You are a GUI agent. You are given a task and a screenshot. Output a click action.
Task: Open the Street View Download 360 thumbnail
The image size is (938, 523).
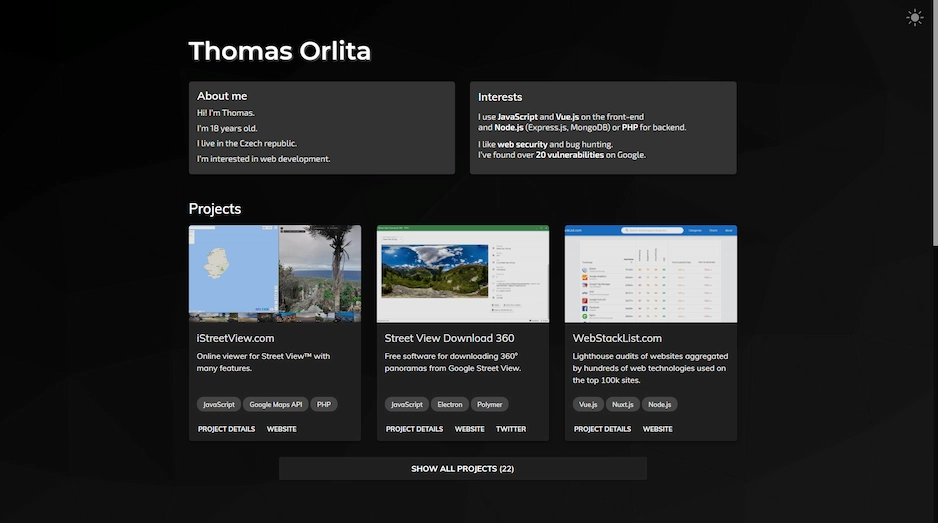click(462, 273)
